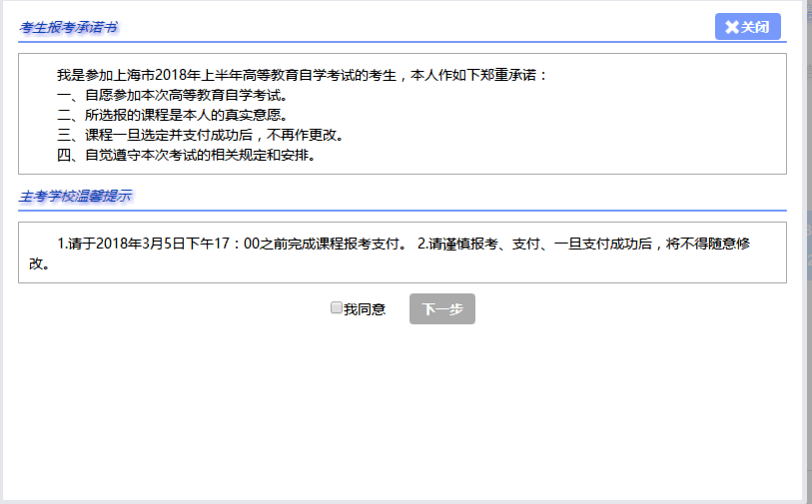Click pledge item 三、课程一旦选定并支付成功后
Screen dimensions: 812x504
(200, 136)
